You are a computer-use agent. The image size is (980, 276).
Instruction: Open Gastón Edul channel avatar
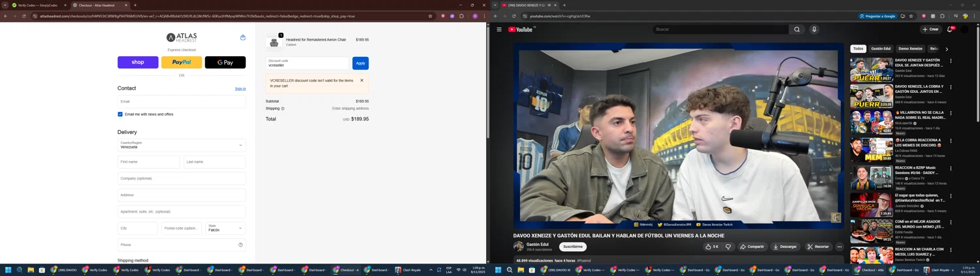click(519, 247)
